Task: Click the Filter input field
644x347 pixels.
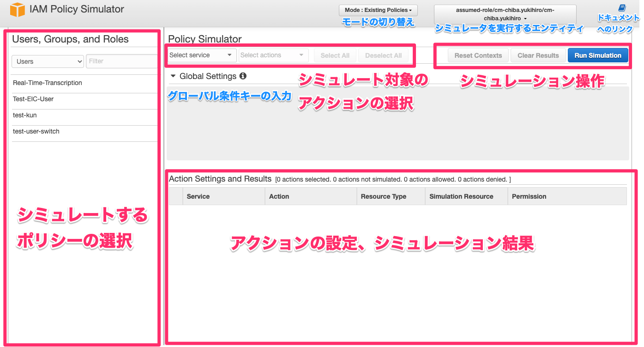Action: pos(122,61)
